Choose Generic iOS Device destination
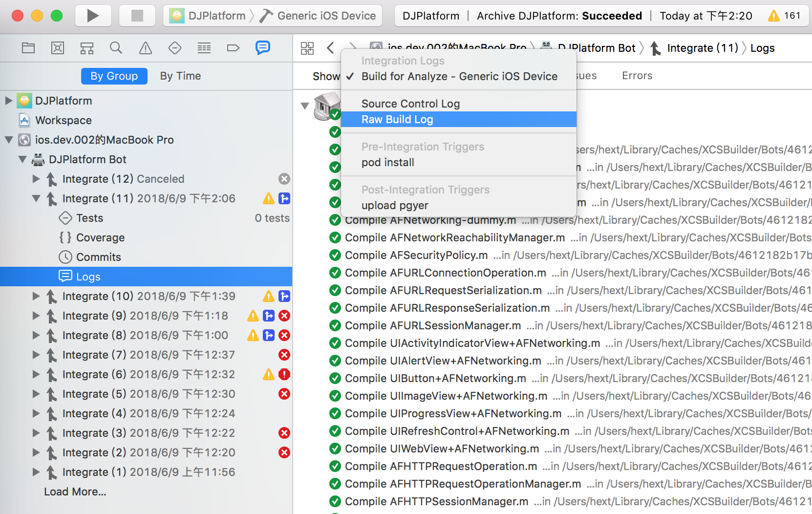Viewport: 812px width, 514px height. [x=318, y=16]
